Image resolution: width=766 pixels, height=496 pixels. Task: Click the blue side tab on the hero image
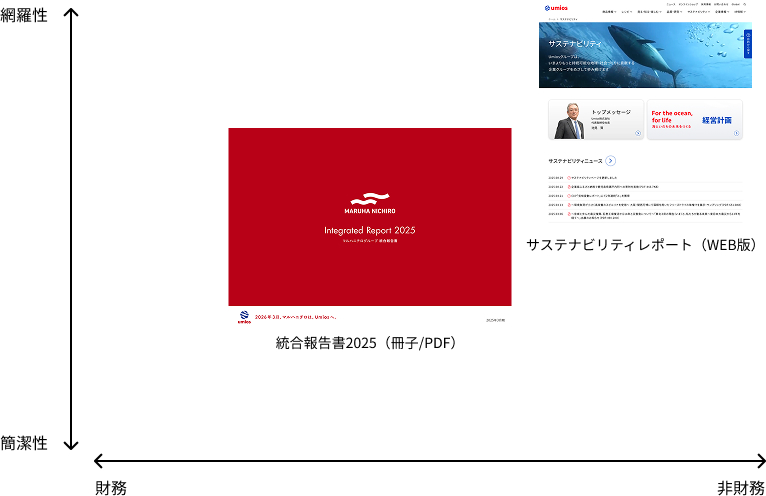(x=747, y=45)
